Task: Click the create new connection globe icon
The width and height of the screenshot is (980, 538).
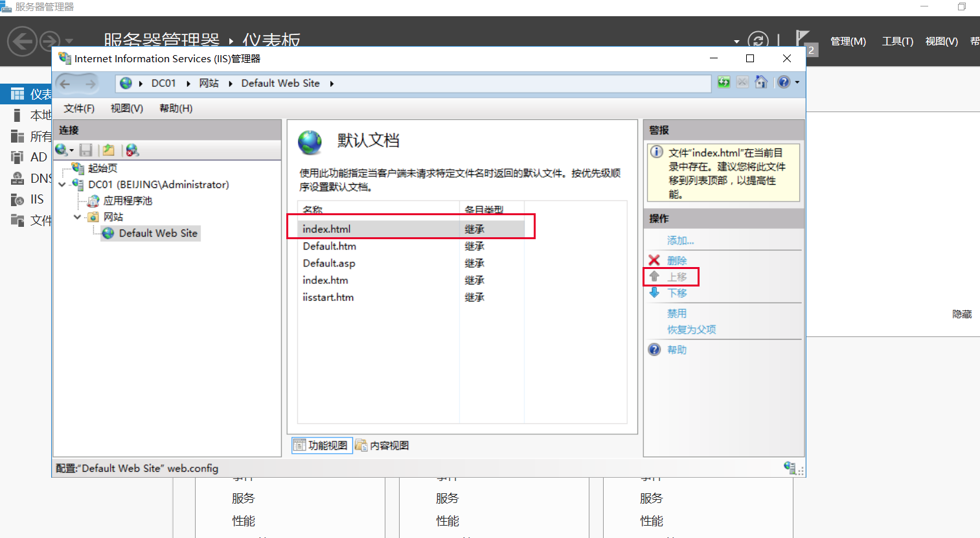Action: 62,150
